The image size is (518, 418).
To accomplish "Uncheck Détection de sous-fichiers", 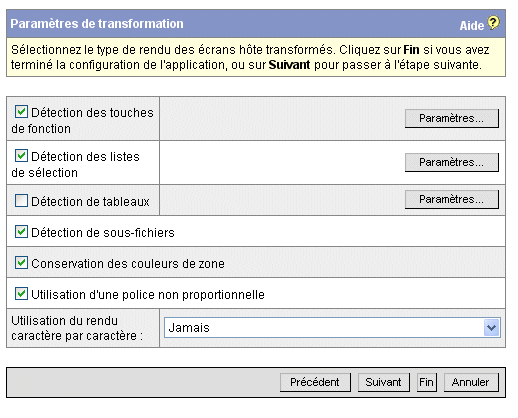I will [21, 231].
